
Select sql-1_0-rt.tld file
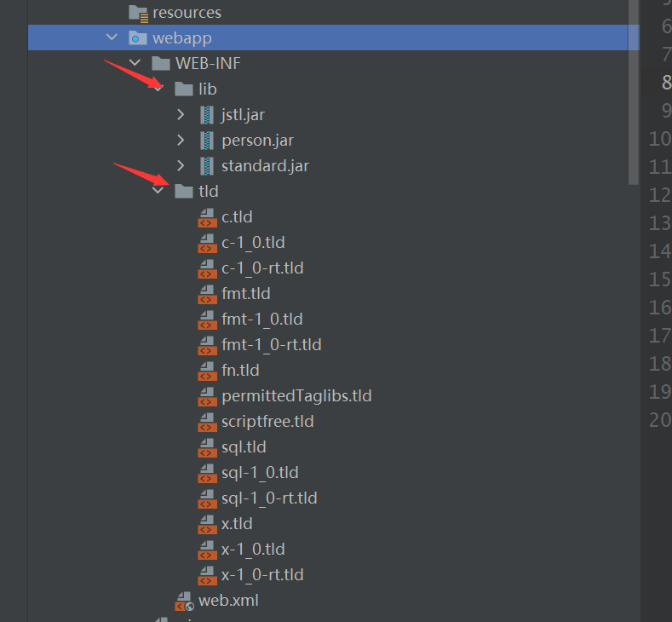[269, 498]
